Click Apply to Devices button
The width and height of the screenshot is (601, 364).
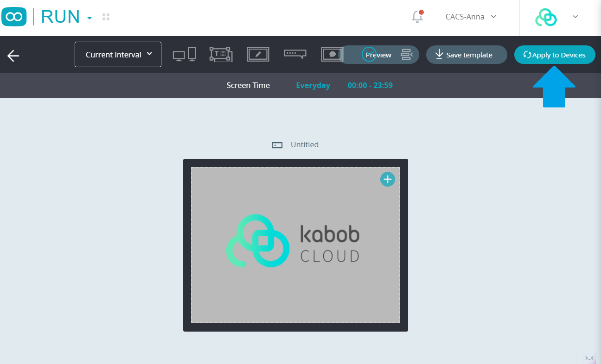point(555,55)
